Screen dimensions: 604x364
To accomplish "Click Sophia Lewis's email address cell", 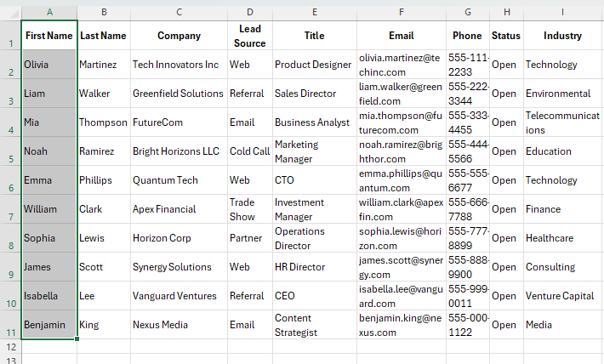I will pyautogui.click(x=401, y=238).
